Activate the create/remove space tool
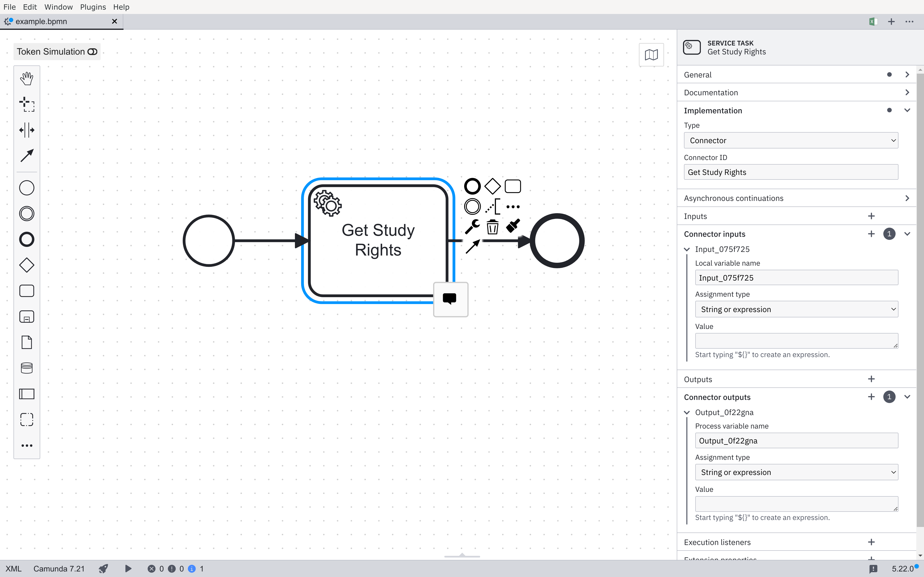924x577 pixels. click(27, 130)
